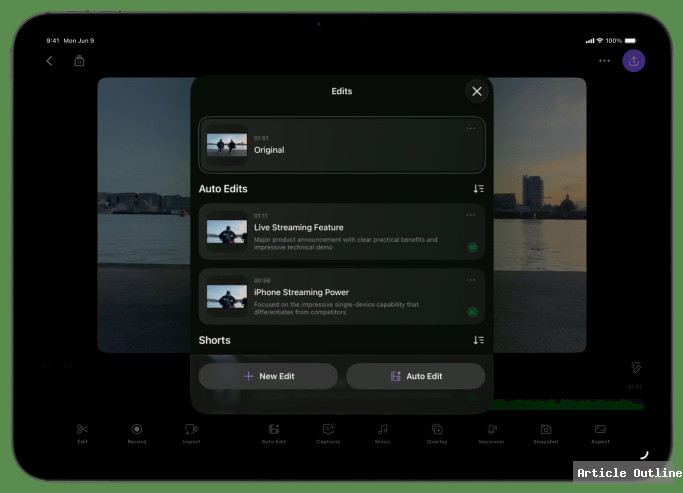Screen dimensions: 683x493
Task: Open the Aspect ratio tool
Action: tap(600, 429)
